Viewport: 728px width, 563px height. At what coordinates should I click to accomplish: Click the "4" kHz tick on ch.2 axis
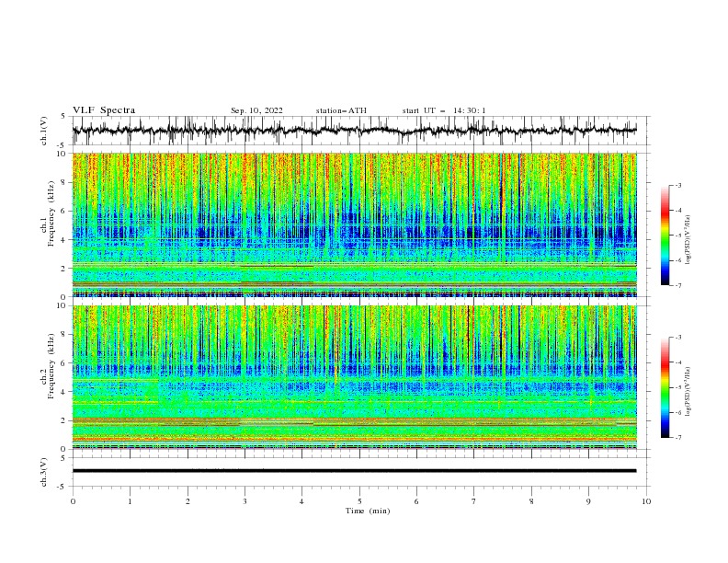[x=65, y=392]
